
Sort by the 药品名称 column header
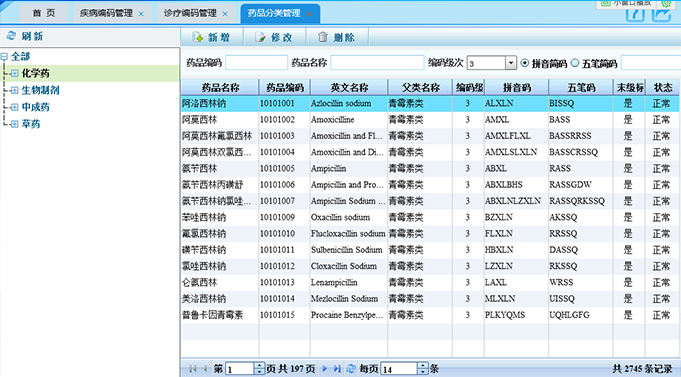coord(220,88)
